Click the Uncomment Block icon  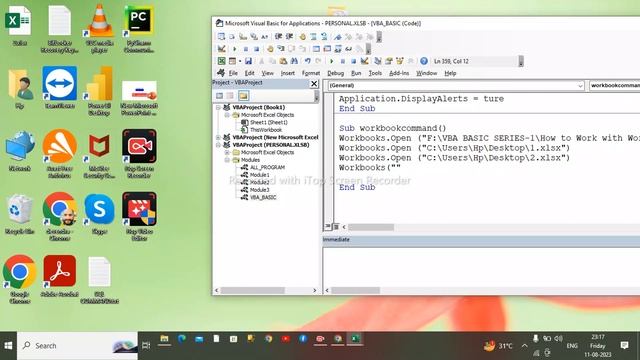coord(324,37)
